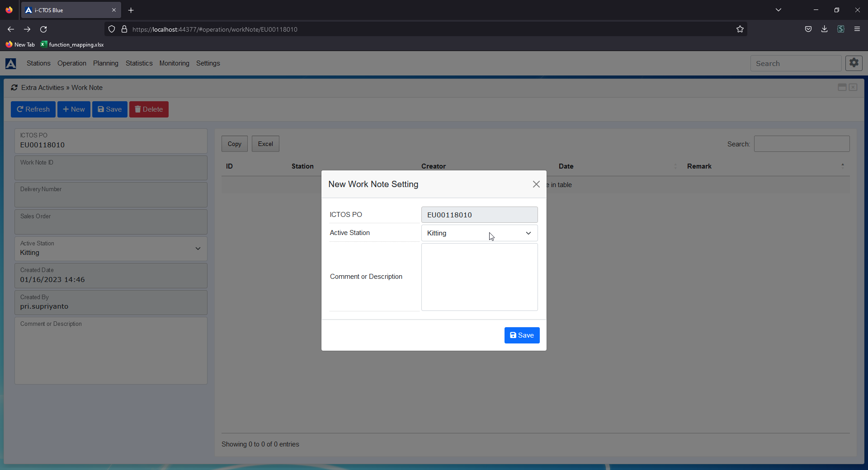Open a new browser tab with plus icon
868x470 pixels.
[131, 10]
